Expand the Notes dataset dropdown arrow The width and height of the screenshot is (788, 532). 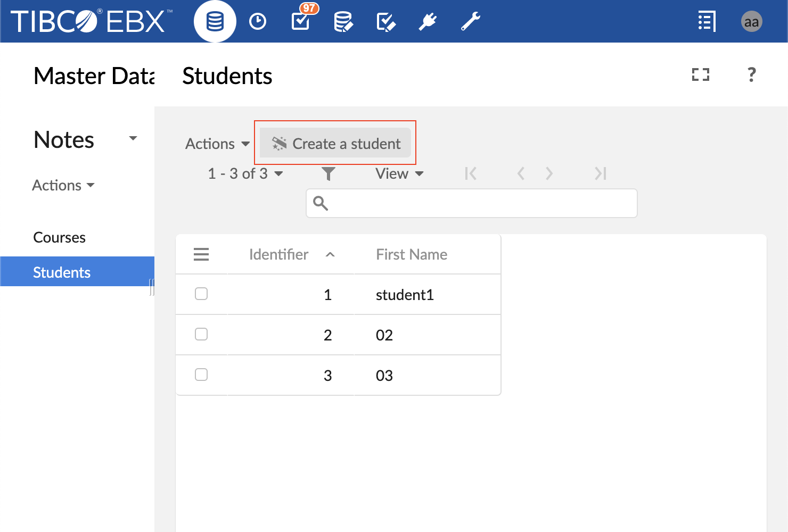(x=133, y=139)
